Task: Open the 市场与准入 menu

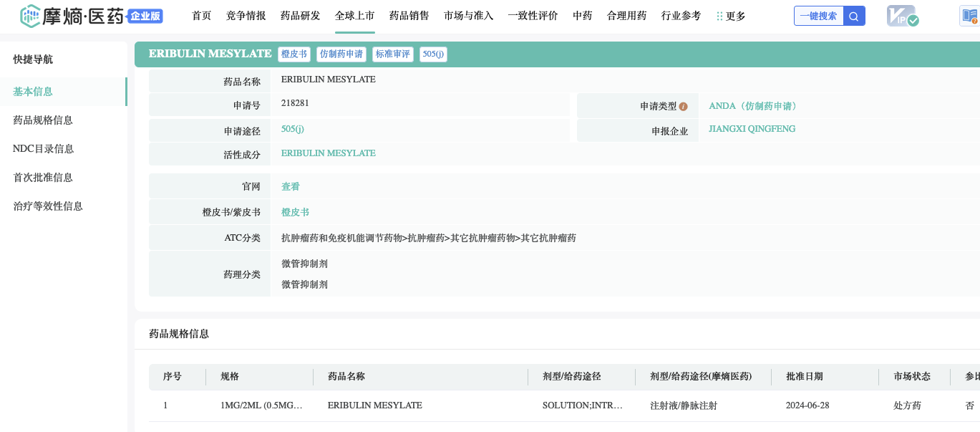Action: click(x=469, y=16)
